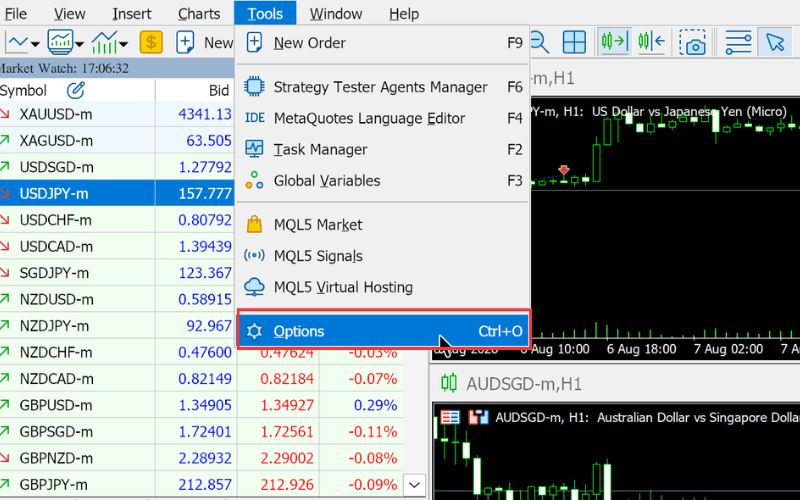Click the AUDSGD-m,H1 chart title
This screenshot has width=800, height=500.
point(523,384)
